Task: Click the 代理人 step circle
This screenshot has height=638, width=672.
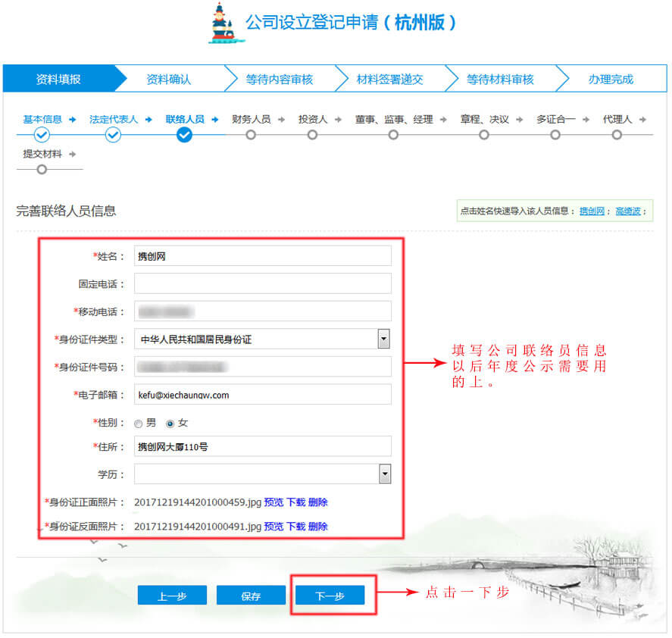Action: 615,134
